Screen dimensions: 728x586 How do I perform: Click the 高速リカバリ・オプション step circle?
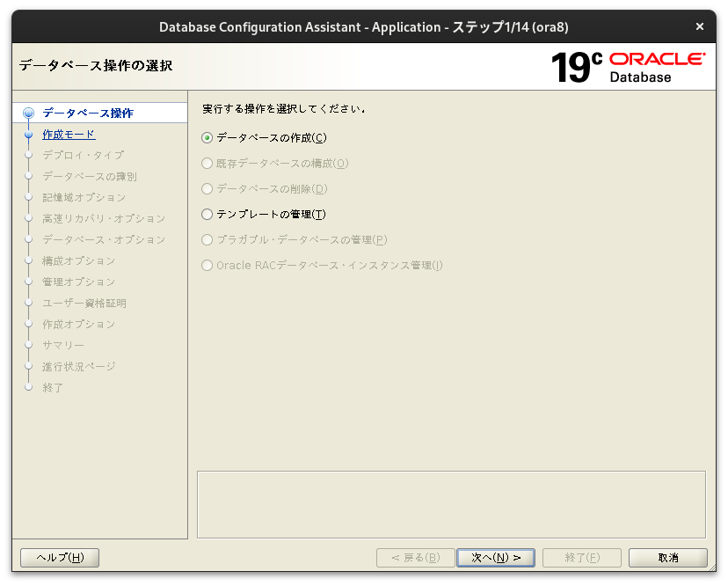[x=30, y=218]
